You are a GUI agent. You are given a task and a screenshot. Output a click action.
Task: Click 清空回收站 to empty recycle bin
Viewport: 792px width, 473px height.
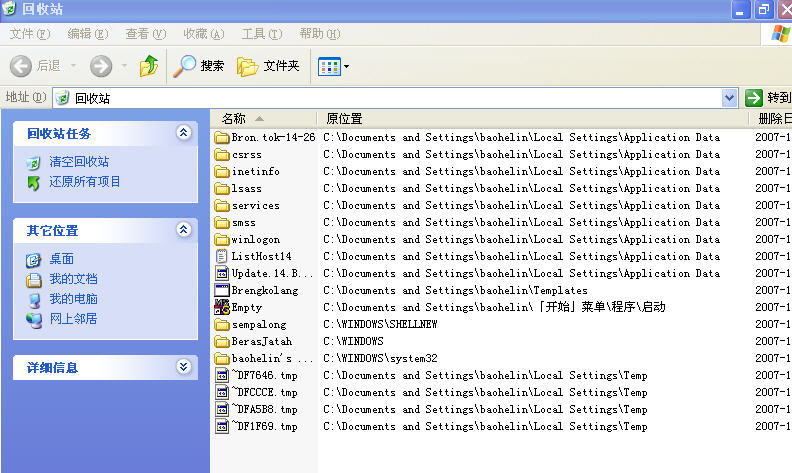point(79,162)
